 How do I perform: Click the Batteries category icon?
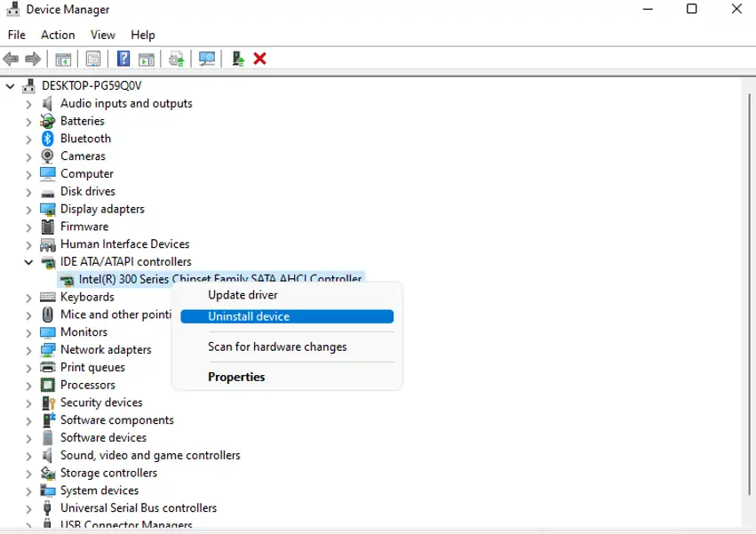[x=47, y=121]
